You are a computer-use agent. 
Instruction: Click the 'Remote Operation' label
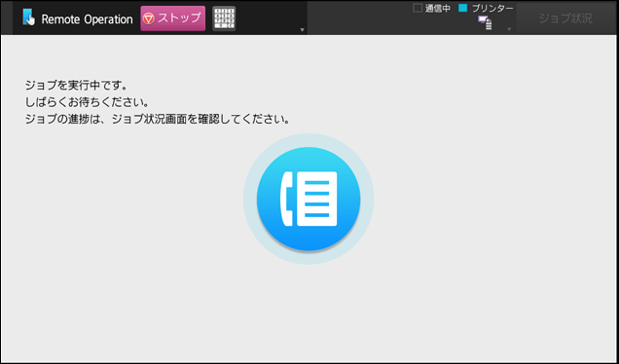pyautogui.click(x=87, y=18)
